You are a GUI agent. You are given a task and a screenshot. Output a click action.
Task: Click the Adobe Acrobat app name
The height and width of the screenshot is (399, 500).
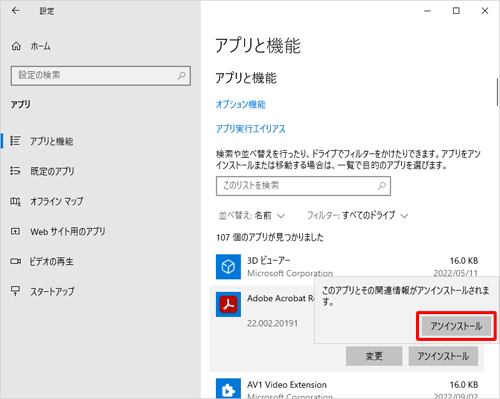click(280, 298)
